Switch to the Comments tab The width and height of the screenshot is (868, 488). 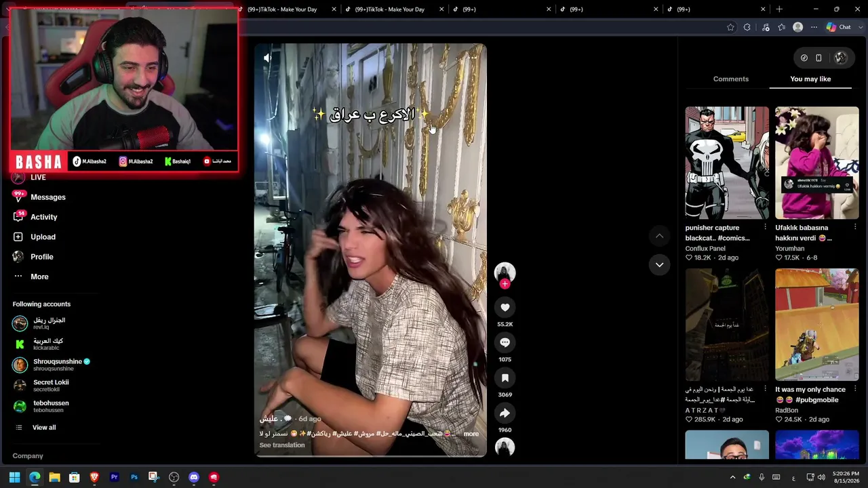[x=731, y=79]
